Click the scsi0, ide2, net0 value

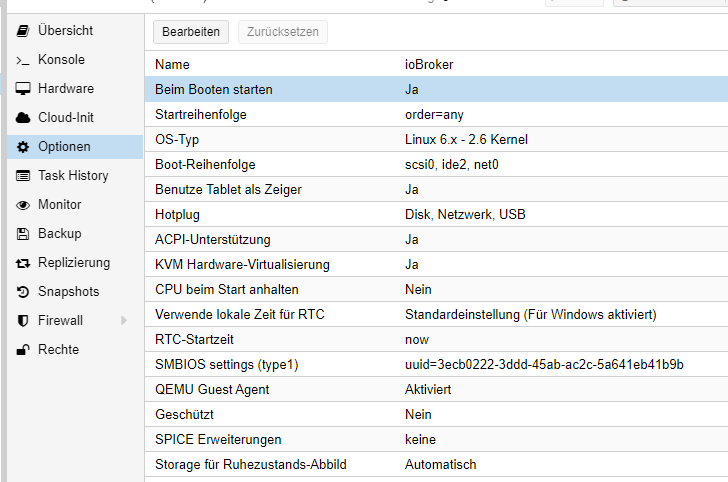click(452, 164)
